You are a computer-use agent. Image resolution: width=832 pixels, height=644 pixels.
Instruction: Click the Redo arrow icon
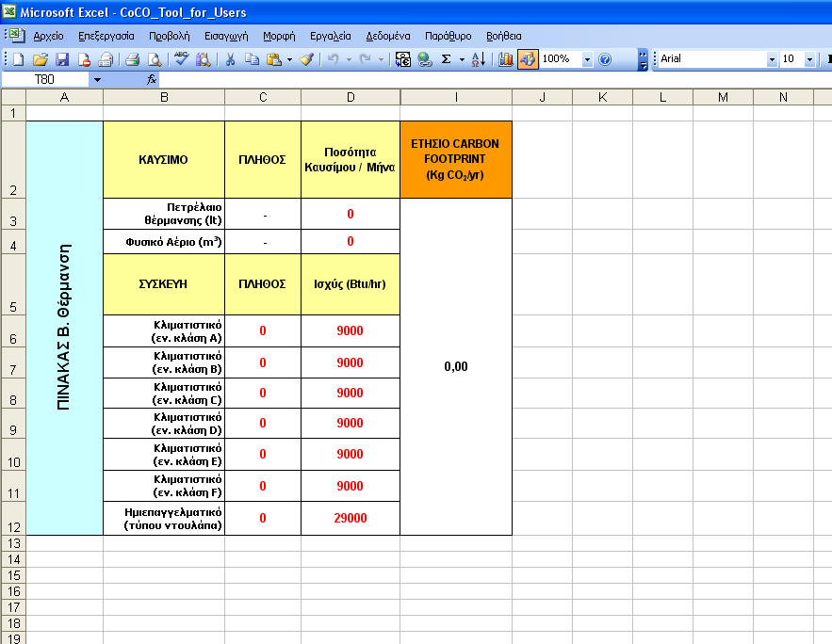pos(365,59)
